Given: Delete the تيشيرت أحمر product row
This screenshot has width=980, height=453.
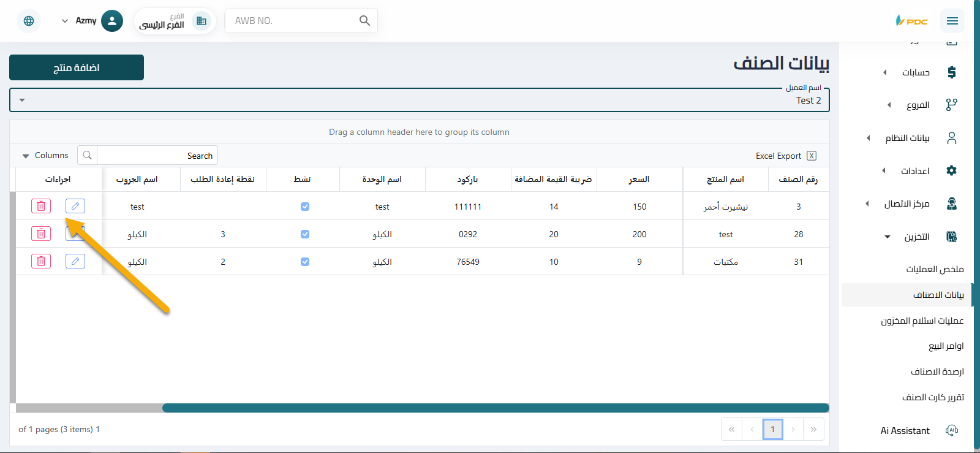Looking at the screenshot, I should 41,206.
